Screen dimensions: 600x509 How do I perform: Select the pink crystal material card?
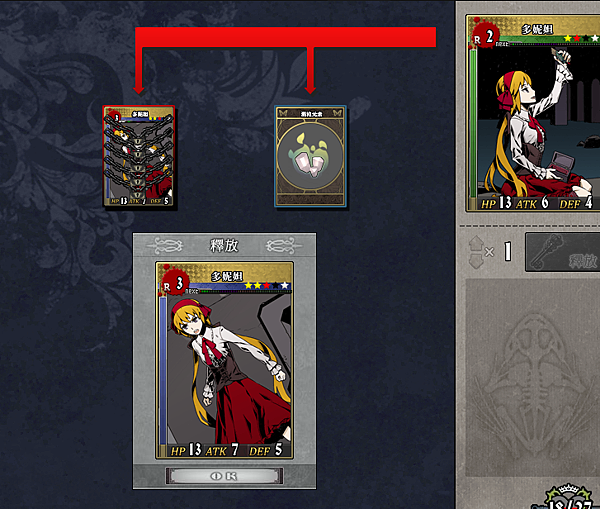[x=310, y=157]
